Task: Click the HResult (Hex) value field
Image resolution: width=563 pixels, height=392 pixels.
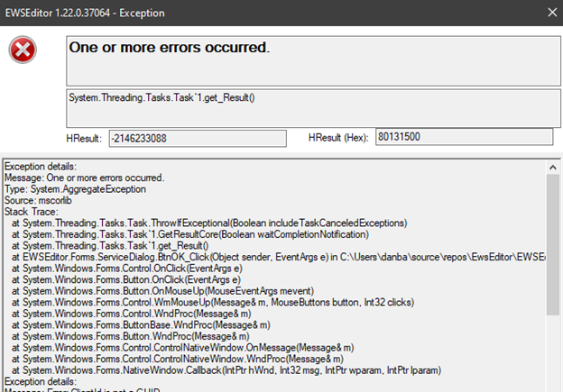Action: [464, 138]
